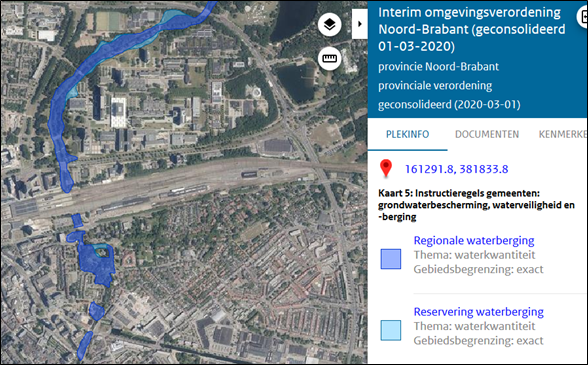Image resolution: width=588 pixels, height=365 pixels.
Task: Click the light blue Reservering waterberging swatch
Action: pos(391,330)
